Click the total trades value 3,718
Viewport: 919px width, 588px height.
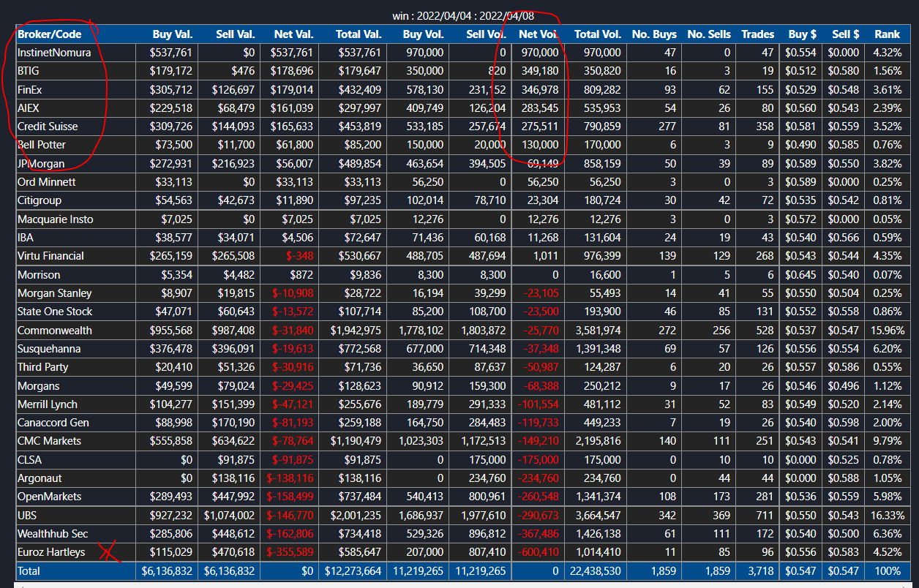(x=760, y=570)
